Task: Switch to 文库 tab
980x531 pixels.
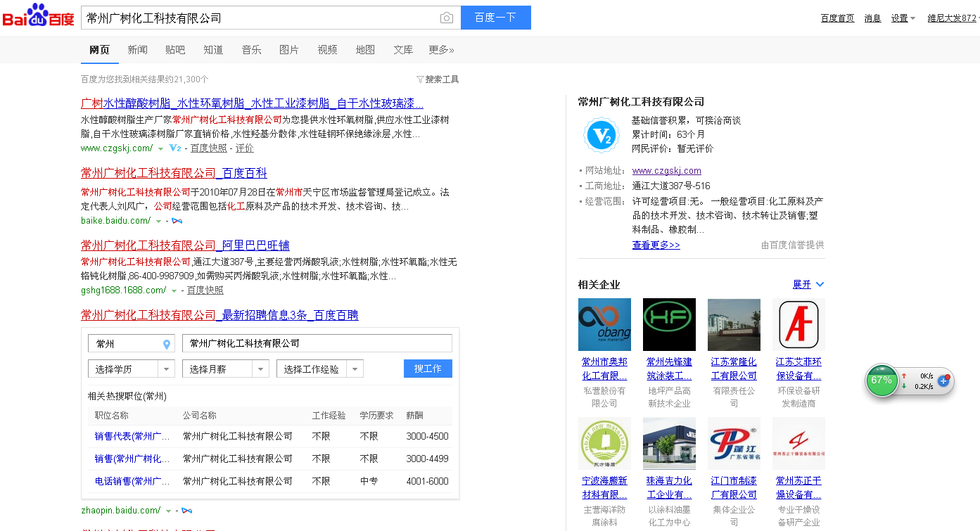Action: pyautogui.click(x=403, y=50)
